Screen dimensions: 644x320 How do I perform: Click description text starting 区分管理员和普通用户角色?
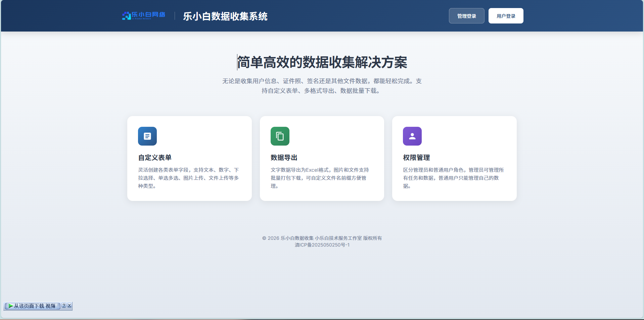pos(453,178)
